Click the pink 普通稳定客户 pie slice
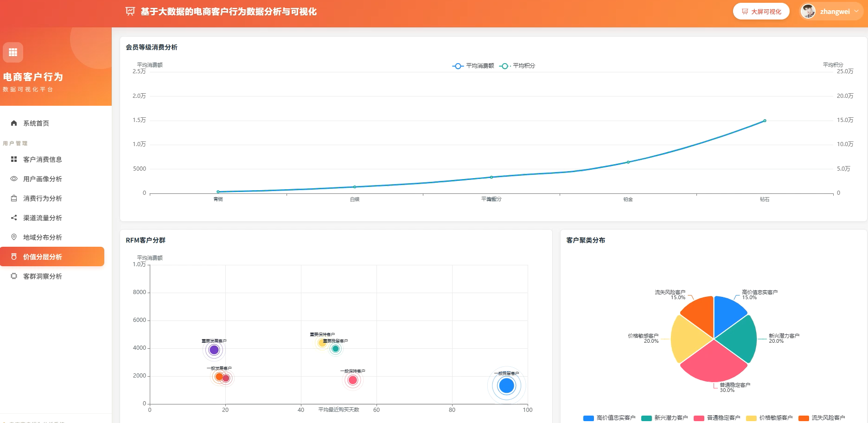The width and height of the screenshot is (868, 423). (x=714, y=364)
